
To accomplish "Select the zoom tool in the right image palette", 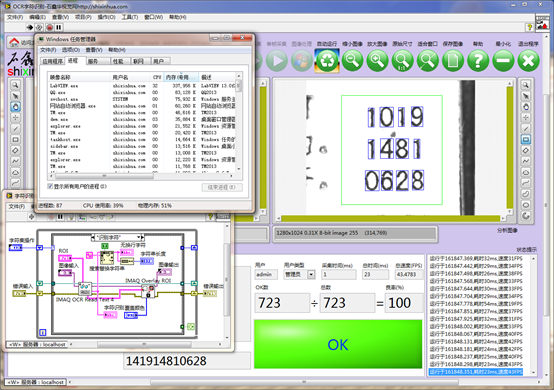I will coord(526,85).
